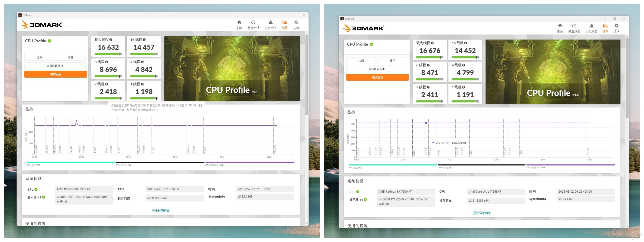Click info icon beside 16 线程 score 14 452
This screenshot has height=242, width=644.
tap(465, 43)
